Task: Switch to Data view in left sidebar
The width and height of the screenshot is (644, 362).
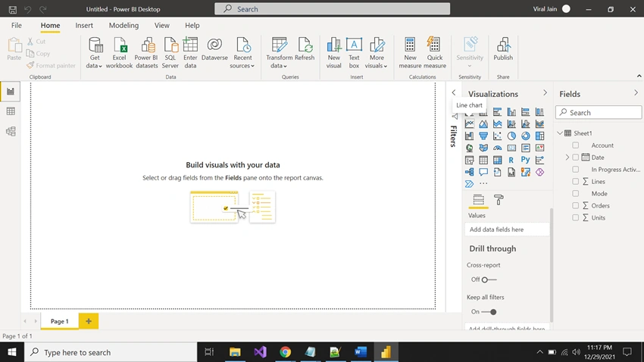Action: click(x=11, y=111)
